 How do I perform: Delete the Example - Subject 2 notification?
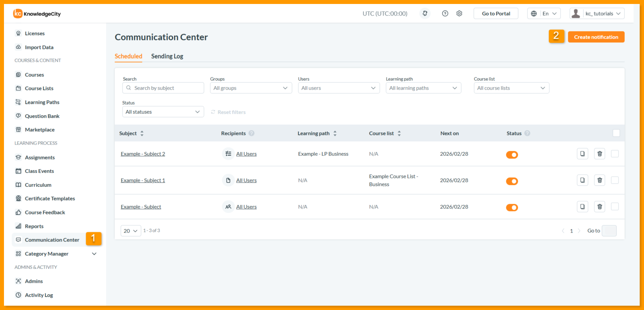click(600, 154)
